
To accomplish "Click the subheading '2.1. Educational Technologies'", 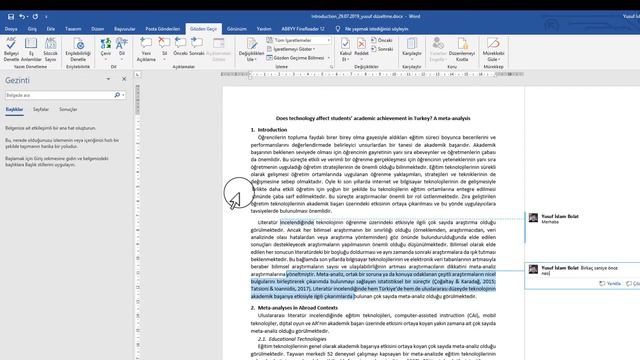I will pos(292,339).
